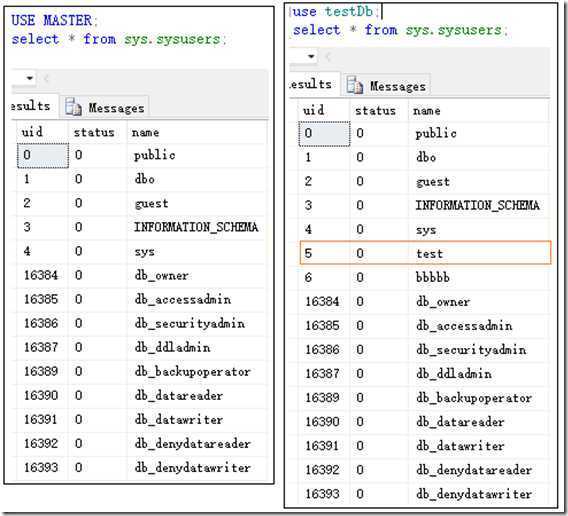This screenshot has height=516, width=568.
Task: Select db_owner cell in right grid
Action: pyautogui.click(x=479, y=301)
